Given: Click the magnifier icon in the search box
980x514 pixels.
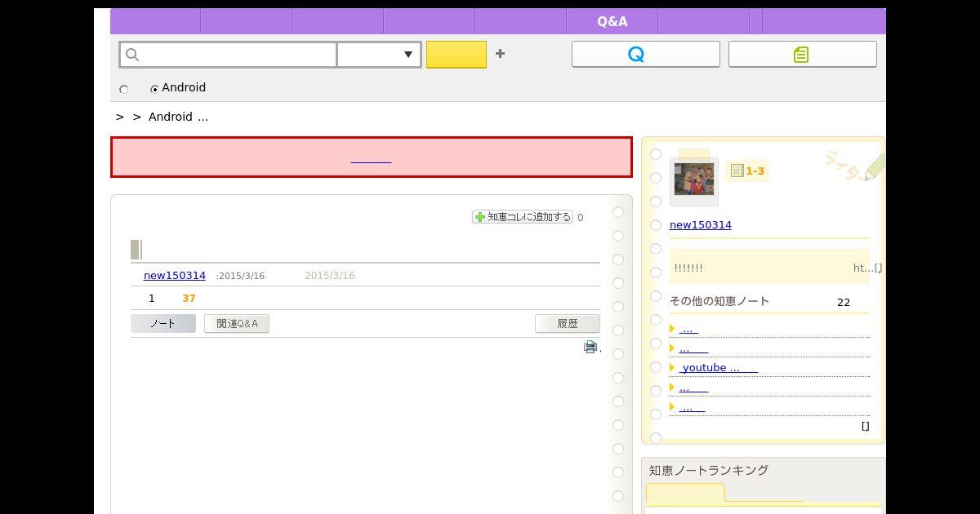Looking at the screenshot, I should tap(132, 55).
